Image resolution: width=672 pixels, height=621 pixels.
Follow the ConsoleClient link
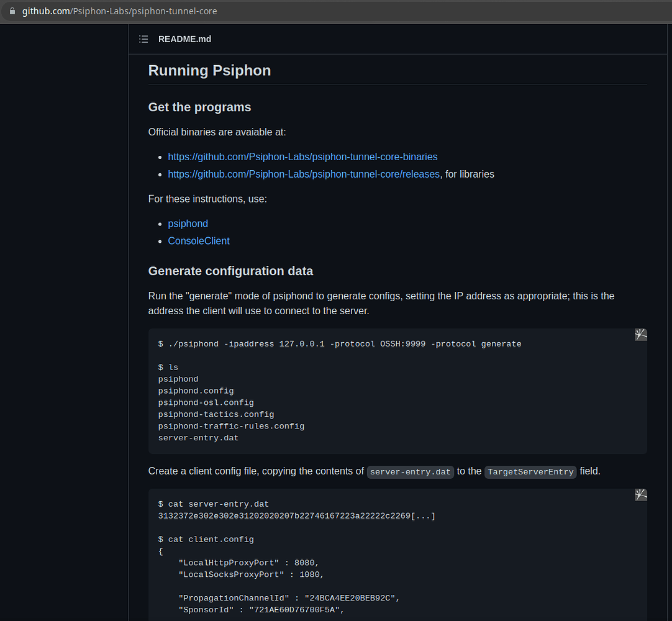(x=199, y=241)
